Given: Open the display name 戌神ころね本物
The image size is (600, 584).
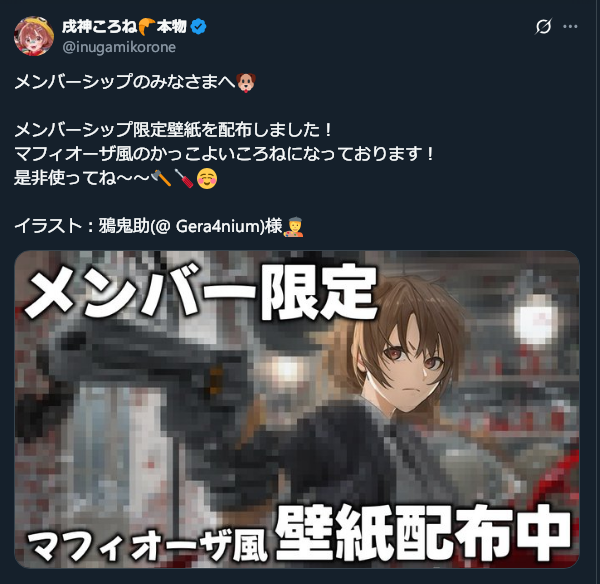Looking at the screenshot, I should [124, 27].
